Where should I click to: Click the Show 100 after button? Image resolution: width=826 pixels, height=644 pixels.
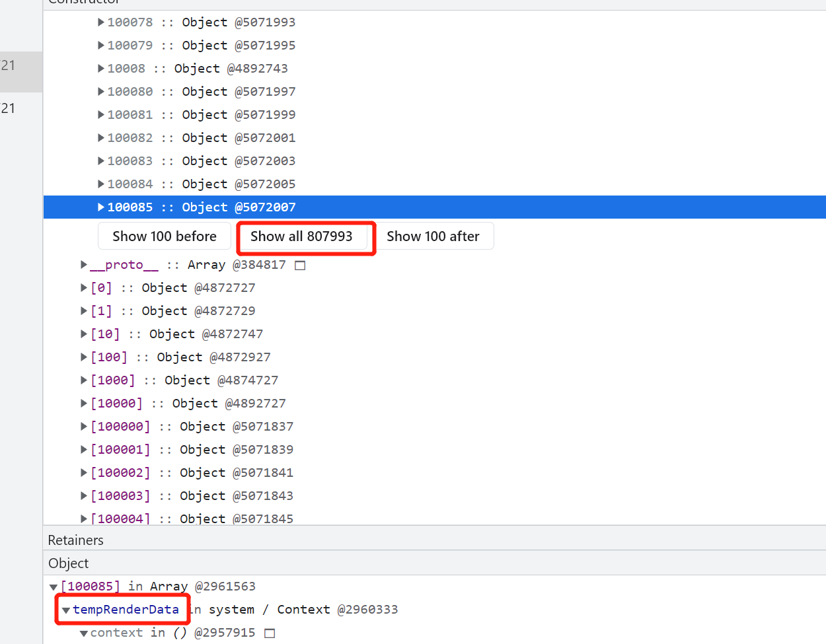pos(433,236)
